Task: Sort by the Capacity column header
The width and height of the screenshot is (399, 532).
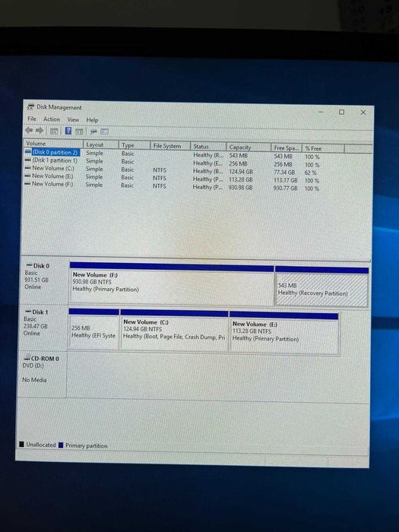Action: click(249, 147)
